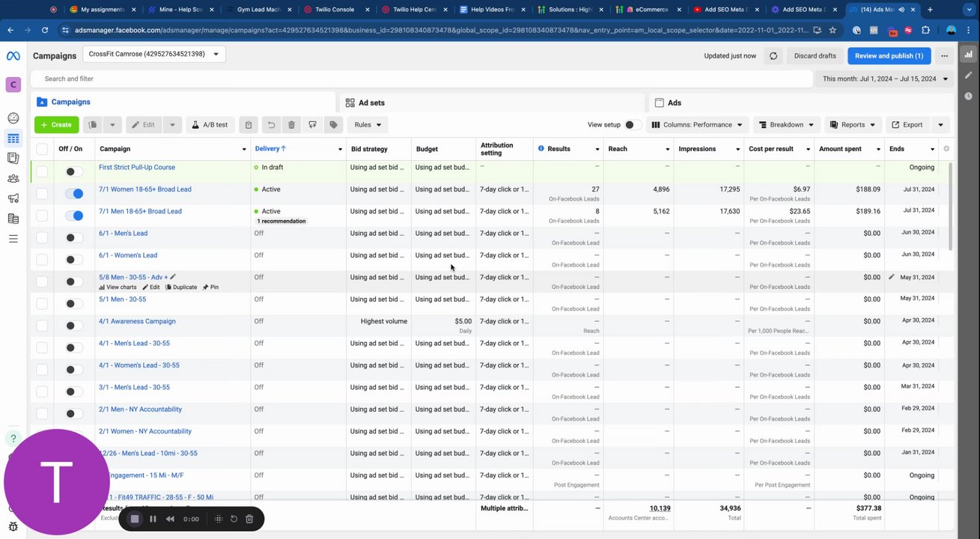Open All tools hamburger menu icon
Image resolution: width=980 pixels, height=539 pixels.
pos(13,239)
